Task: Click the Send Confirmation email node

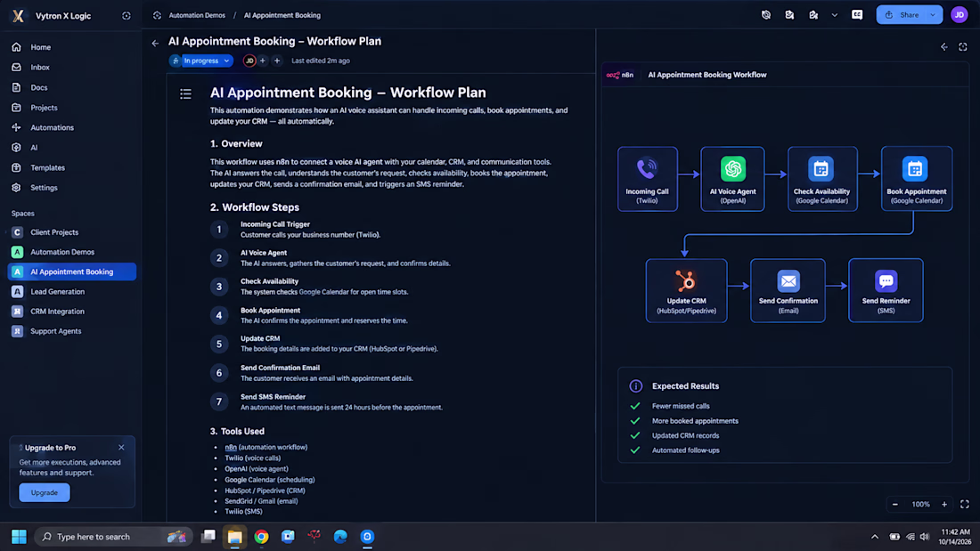Action: click(788, 290)
